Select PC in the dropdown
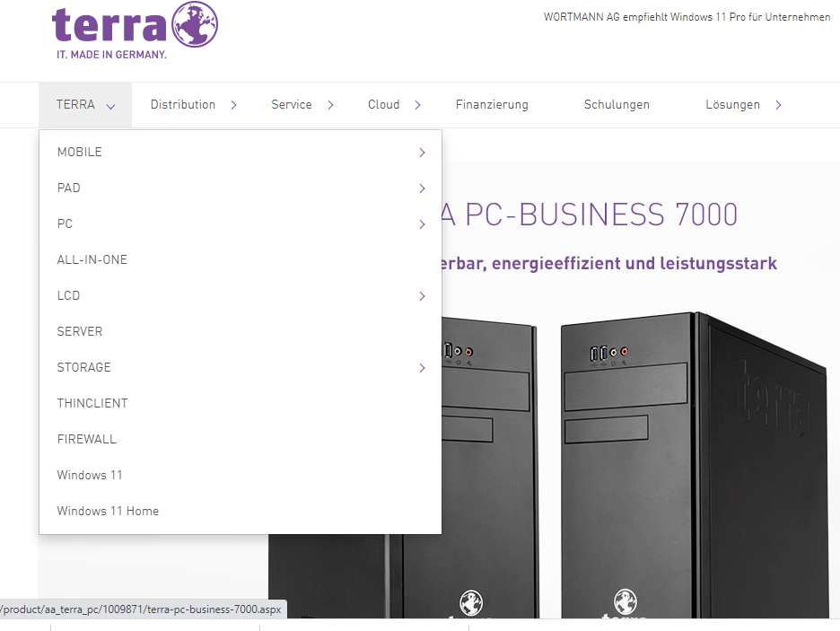Image resolution: width=840 pixels, height=631 pixels. point(65,223)
